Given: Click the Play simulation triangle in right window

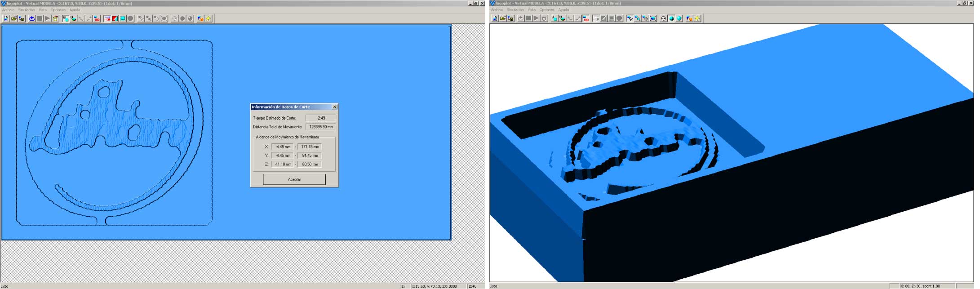Looking at the screenshot, I should pos(536,18).
